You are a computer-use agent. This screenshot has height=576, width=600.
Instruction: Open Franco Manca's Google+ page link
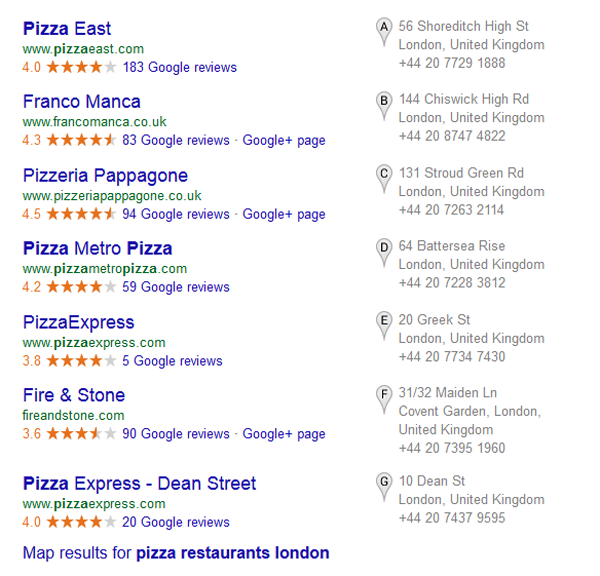[284, 140]
